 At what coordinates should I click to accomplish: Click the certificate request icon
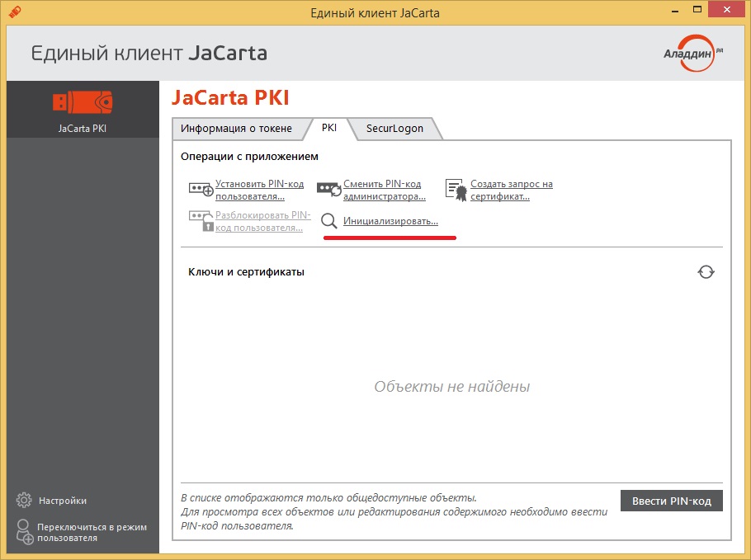tap(456, 190)
